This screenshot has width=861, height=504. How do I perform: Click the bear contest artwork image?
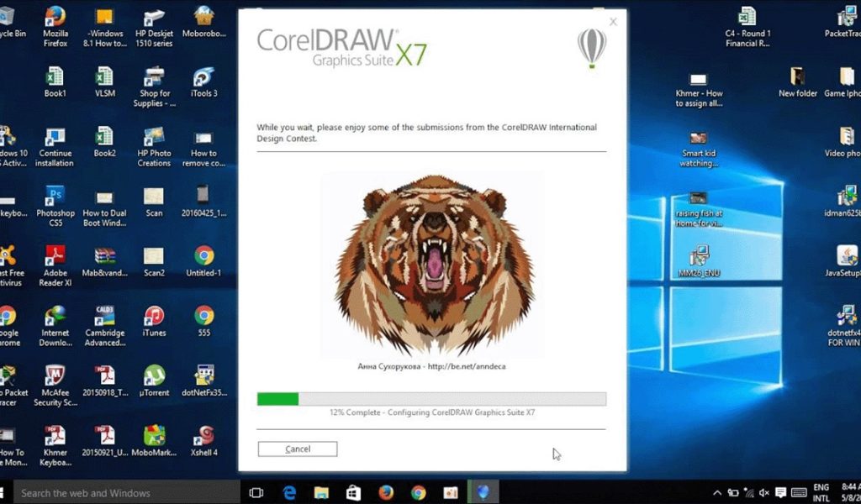coord(431,265)
